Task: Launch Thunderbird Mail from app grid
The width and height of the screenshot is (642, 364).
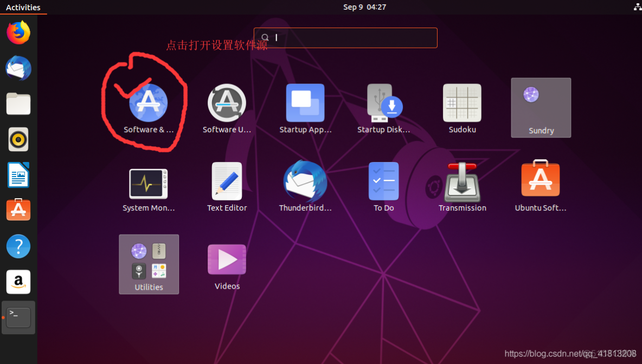Action: coord(305,181)
